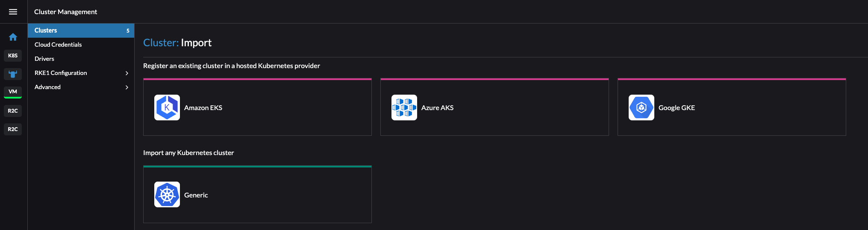This screenshot has height=230, width=868.
Task: Open the Advanced menu item
Action: (81, 87)
